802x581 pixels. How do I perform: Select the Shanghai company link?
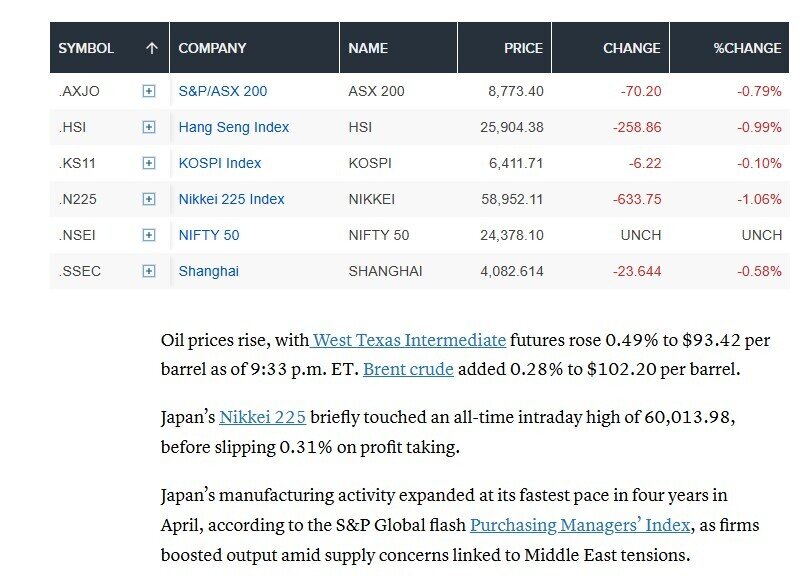209,271
